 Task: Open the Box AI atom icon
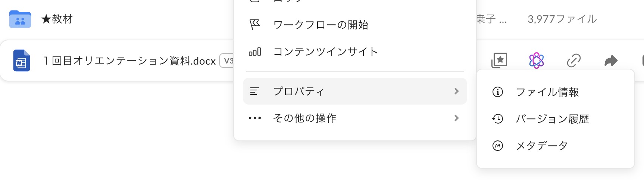click(536, 60)
